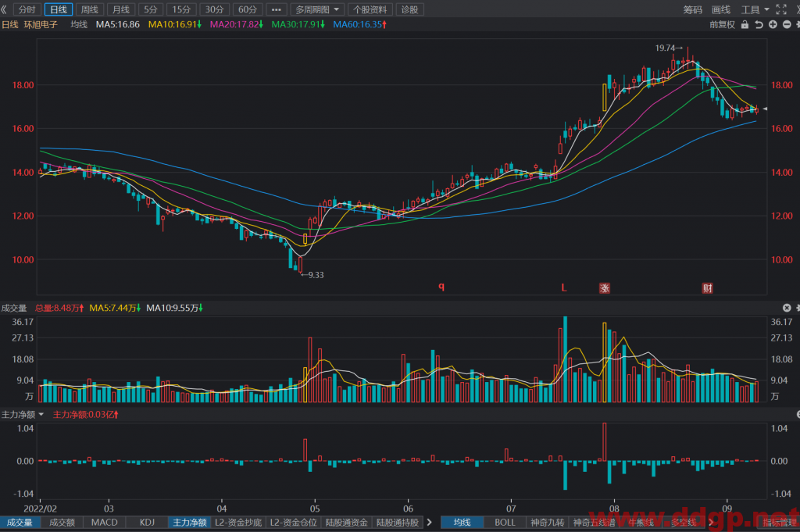
Task: Activate the 画线 drawing tools
Action: click(721, 9)
